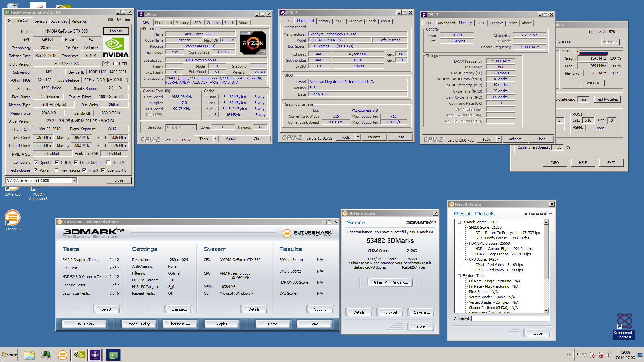
Task: Switch to GPU-Z via green card taskbar icon
Action: [x=113, y=355]
